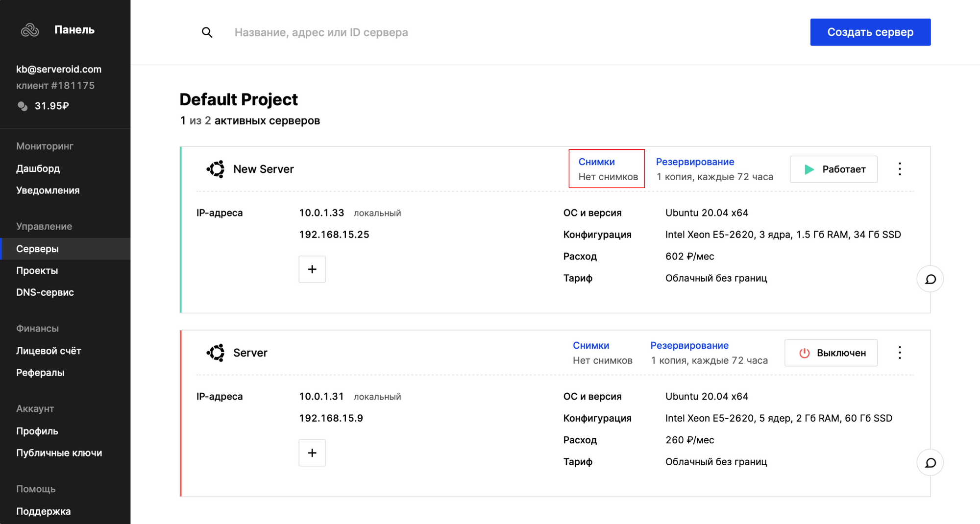Open chat bubble icon beside Server card
Viewport: 980px width, 524px height.
(930, 463)
